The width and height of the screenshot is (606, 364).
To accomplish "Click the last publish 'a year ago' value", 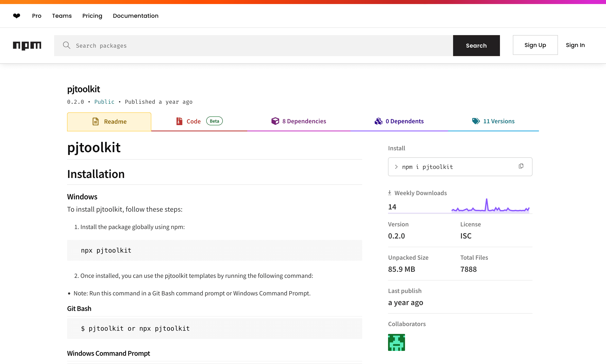I will click(405, 302).
